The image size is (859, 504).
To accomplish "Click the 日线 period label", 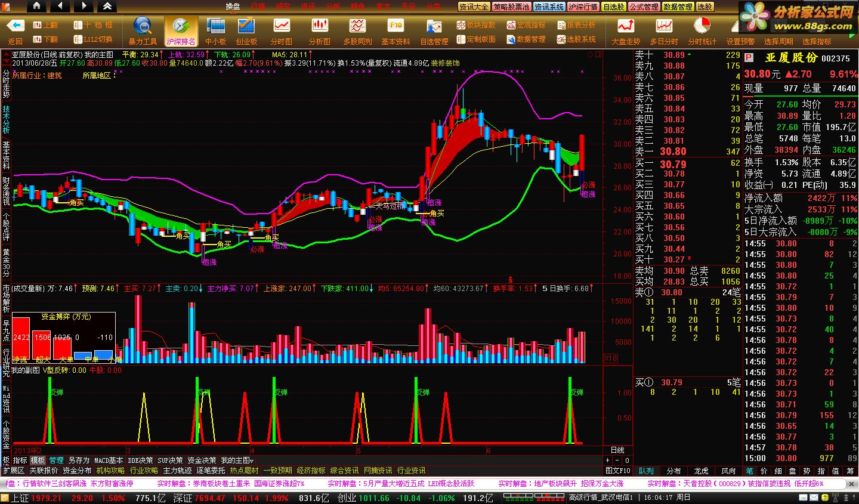I will (617, 450).
